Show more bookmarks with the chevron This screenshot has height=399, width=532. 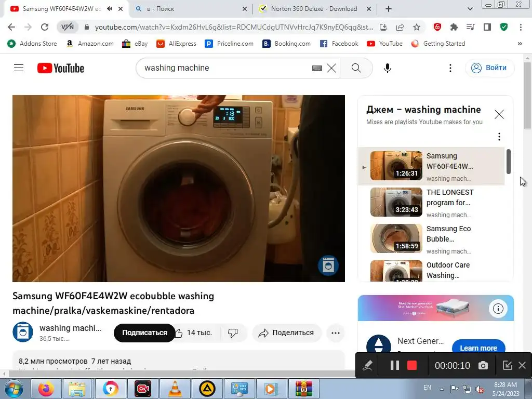[x=520, y=44]
